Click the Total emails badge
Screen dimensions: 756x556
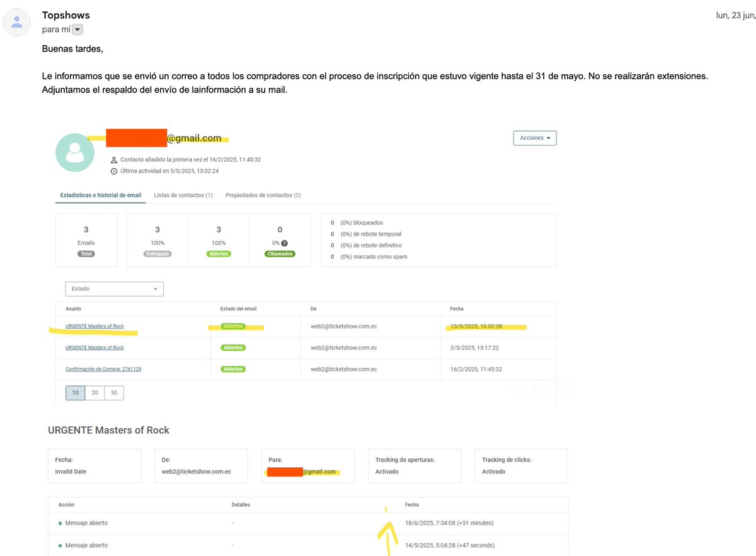[x=86, y=254]
